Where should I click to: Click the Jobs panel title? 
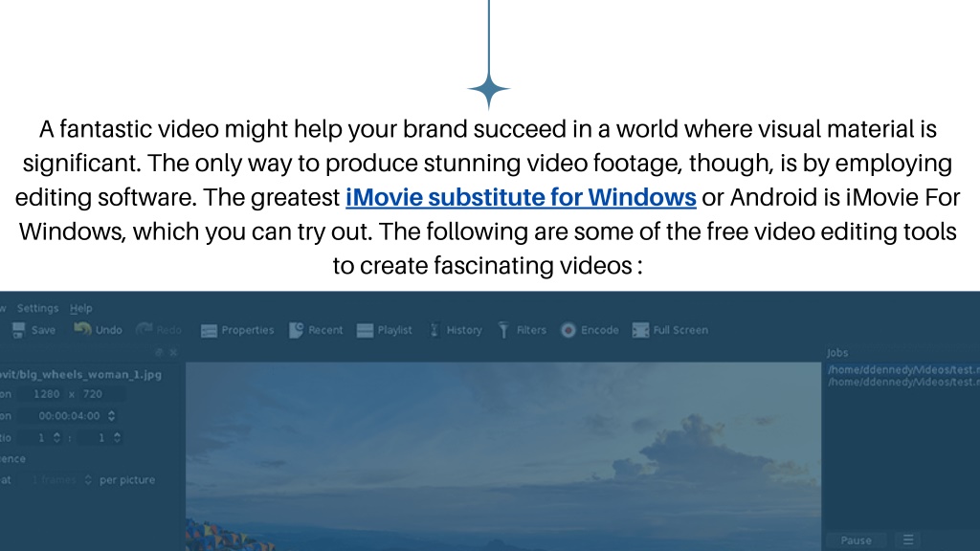[836, 352]
